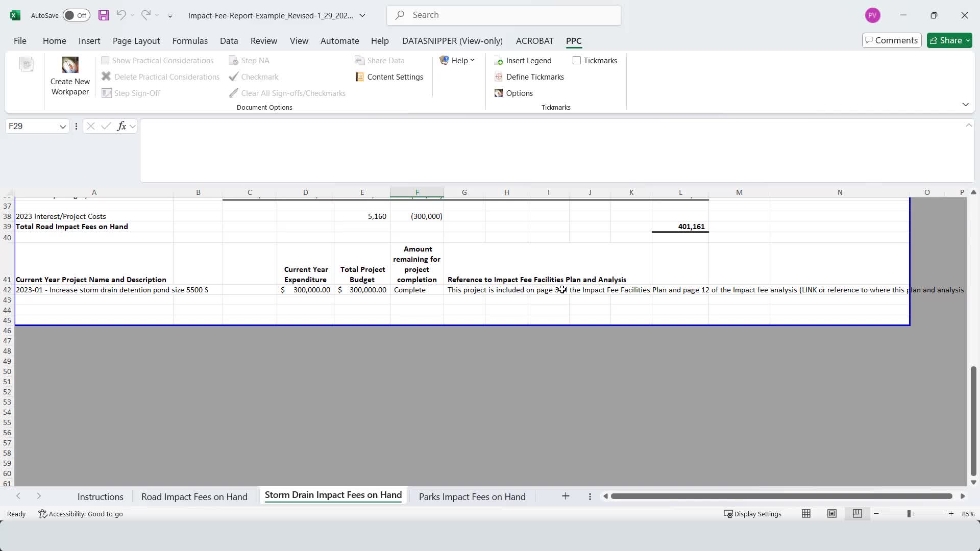Click the Save icon in the title bar
This screenshot has width=980, height=551.
click(x=104, y=15)
